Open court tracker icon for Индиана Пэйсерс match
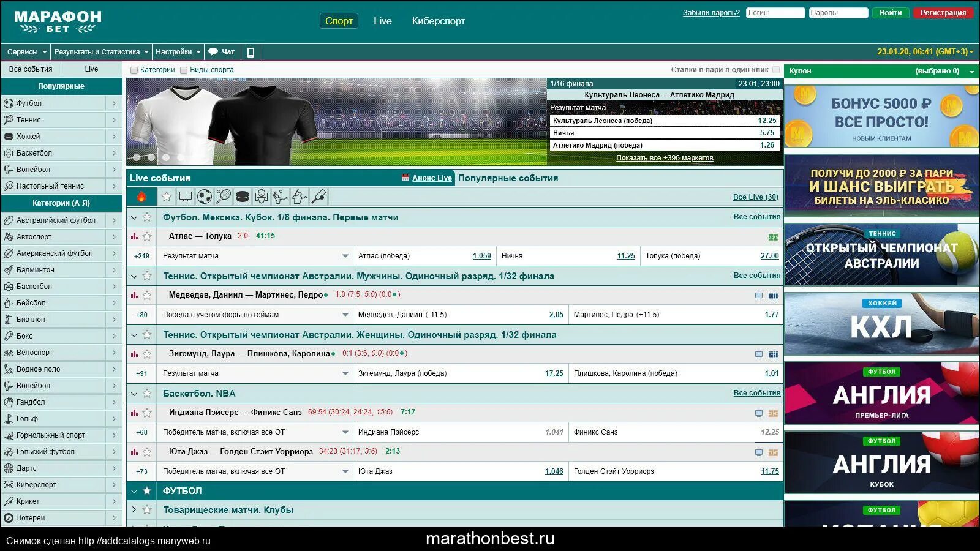This screenshot has height=551, width=980. 773,413
